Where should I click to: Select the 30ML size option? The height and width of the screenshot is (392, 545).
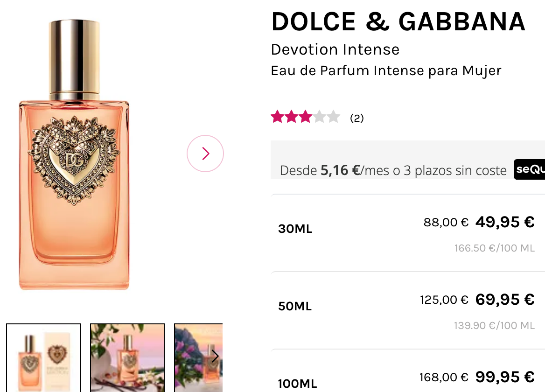pyautogui.click(x=408, y=233)
